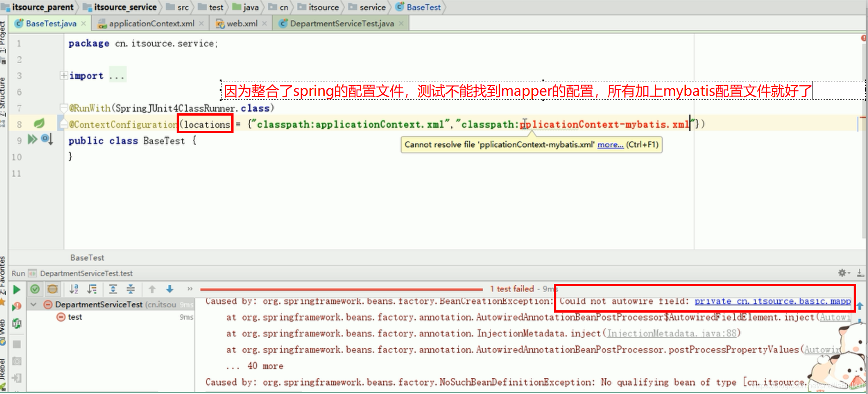
Task: Rerun the DepartmentServiceTest with green play icon
Action: pos(17,290)
